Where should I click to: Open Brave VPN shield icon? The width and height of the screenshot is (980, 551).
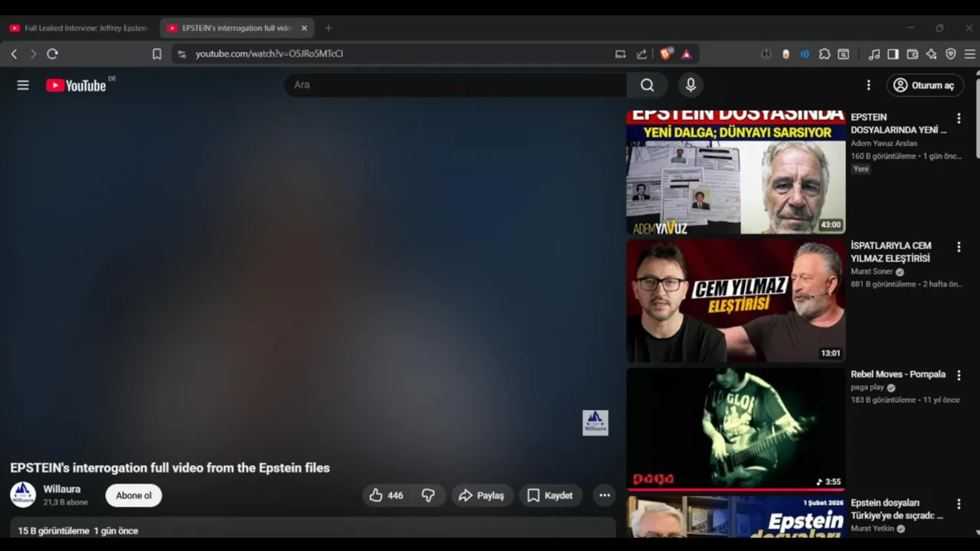[951, 54]
